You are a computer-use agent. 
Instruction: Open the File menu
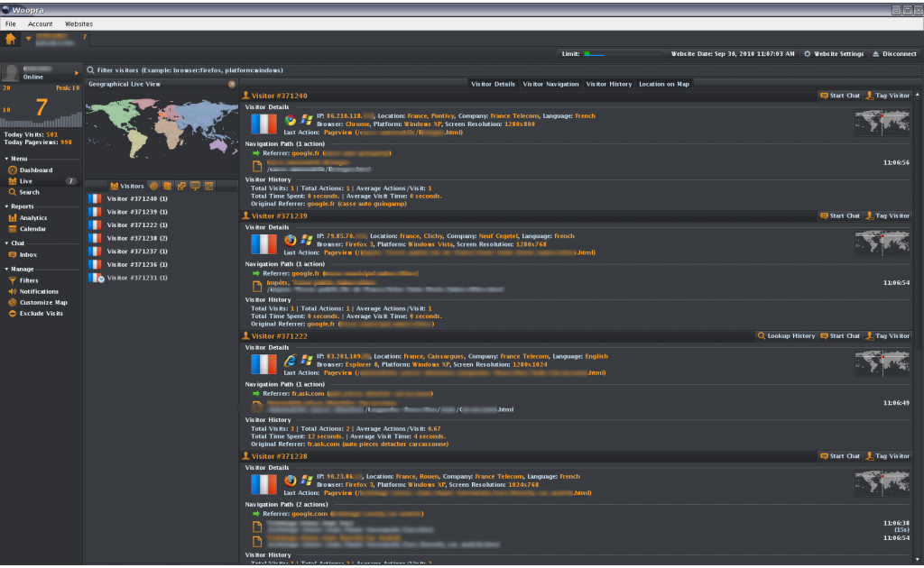point(11,24)
